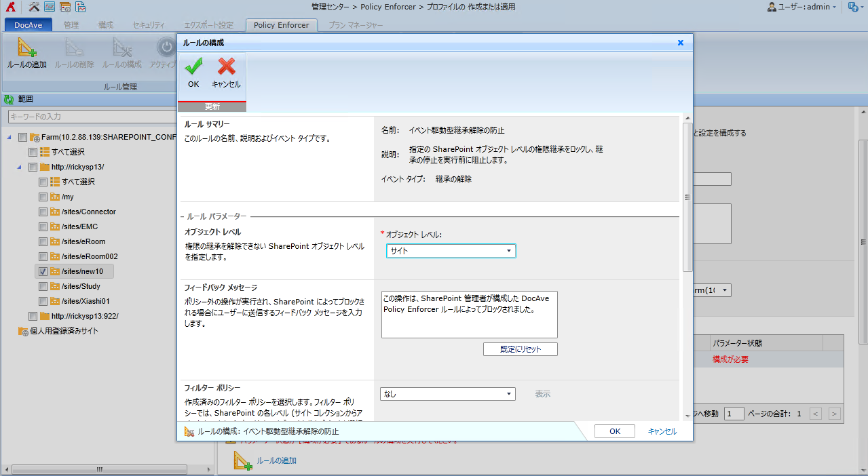Viewport: 868px width, 476px height.
Task: Switch to the 管理 tab
Action: [71, 25]
